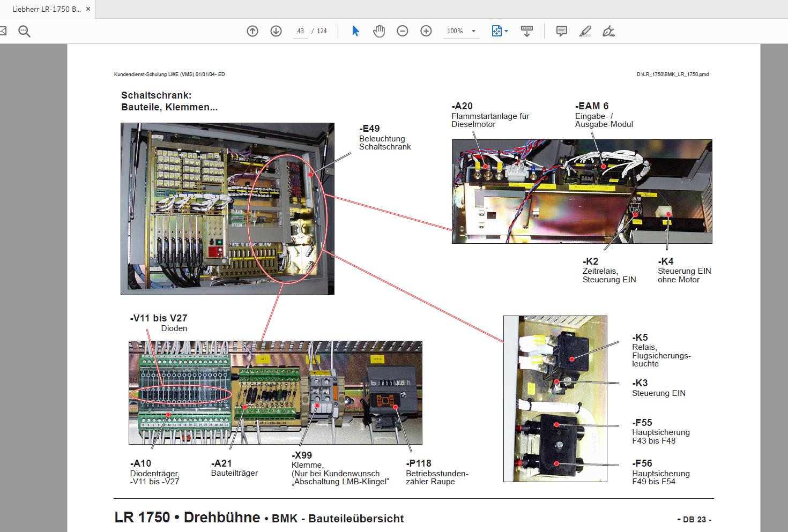Go to the previous page
788x532 pixels.
252,31
